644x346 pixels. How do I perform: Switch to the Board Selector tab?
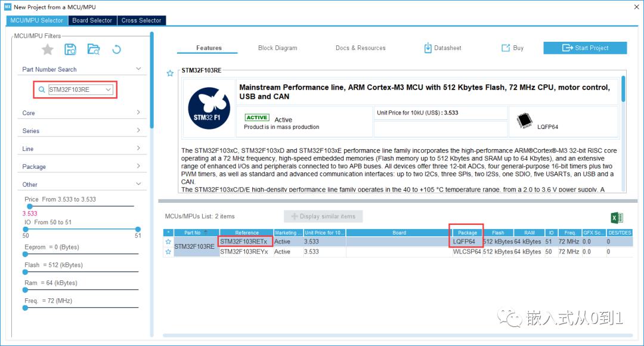click(x=92, y=20)
